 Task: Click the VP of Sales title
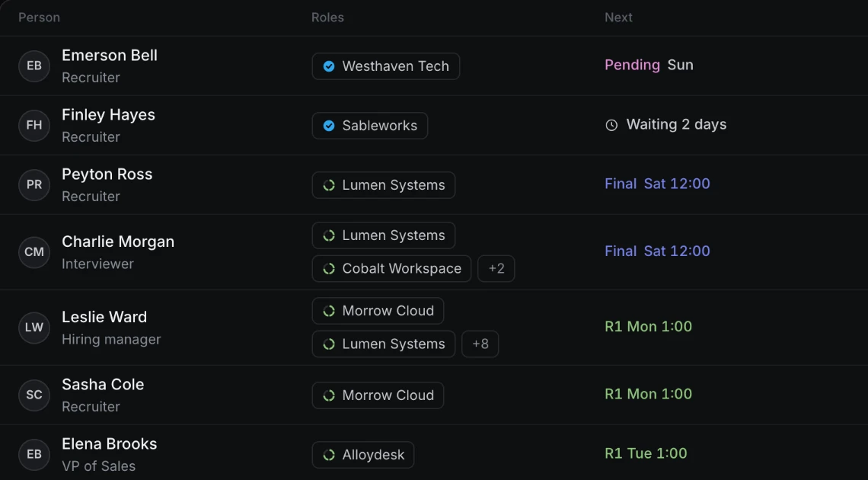pyautogui.click(x=98, y=466)
